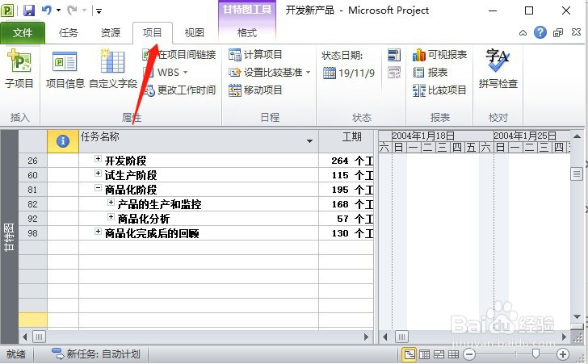Open Customize Quick Access Toolbar dropdown
The image size is (588, 364).
coord(99,10)
